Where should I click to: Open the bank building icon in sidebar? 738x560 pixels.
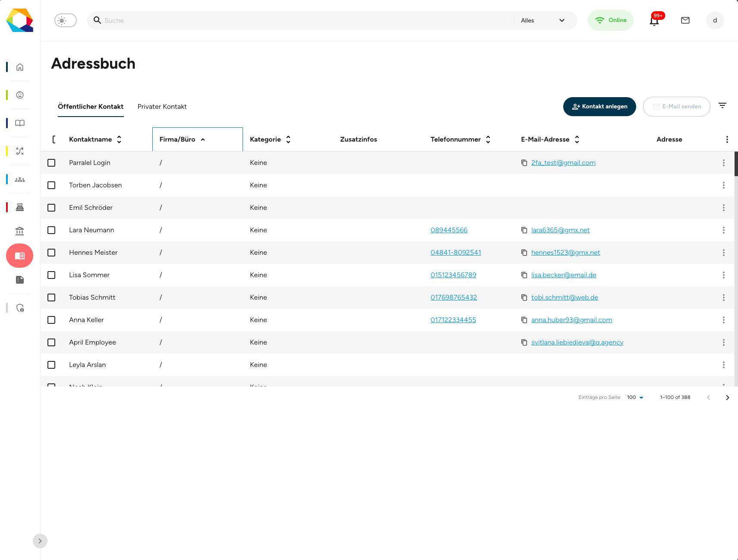click(20, 231)
